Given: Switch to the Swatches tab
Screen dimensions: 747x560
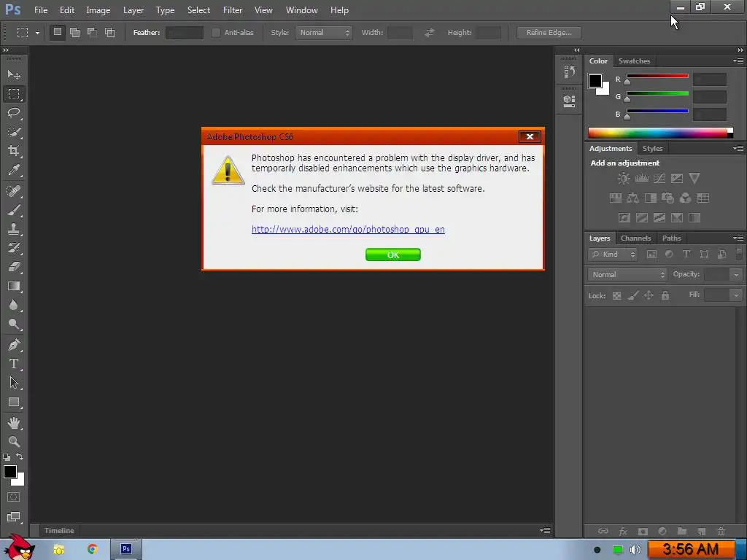Looking at the screenshot, I should click(x=634, y=61).
